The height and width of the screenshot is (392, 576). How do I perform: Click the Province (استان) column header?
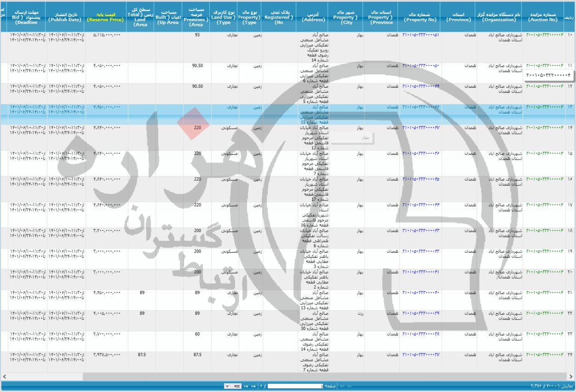coord(457,14)
